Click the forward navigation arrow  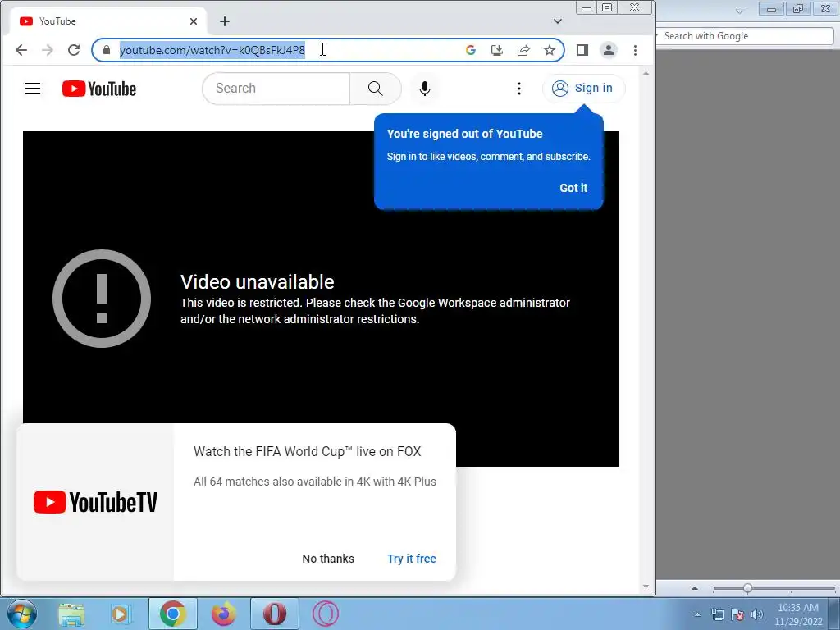pos(48,50)
